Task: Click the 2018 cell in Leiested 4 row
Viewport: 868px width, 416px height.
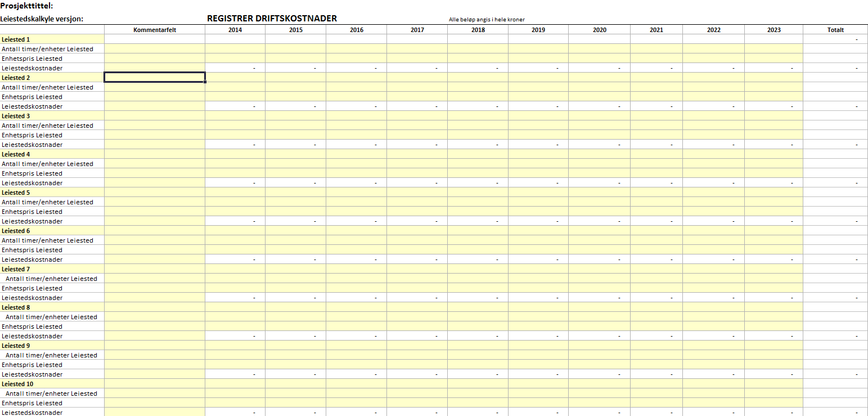Action: 478,154
